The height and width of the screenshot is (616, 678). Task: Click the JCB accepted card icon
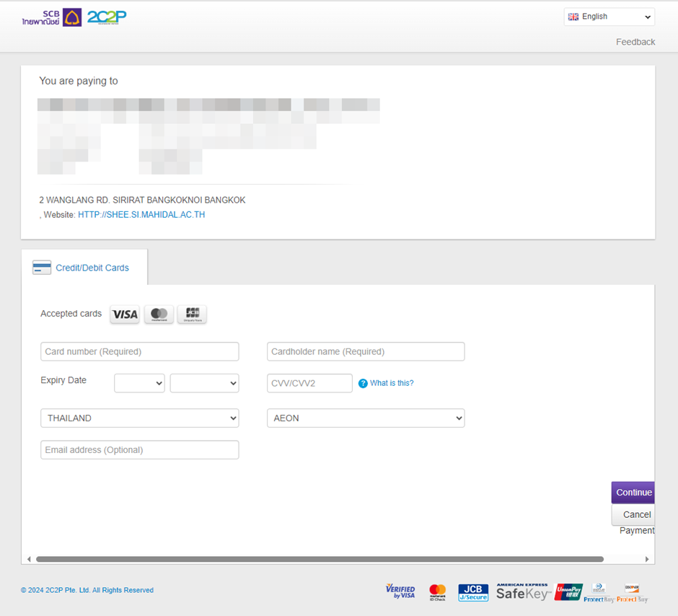pos(192,314)
